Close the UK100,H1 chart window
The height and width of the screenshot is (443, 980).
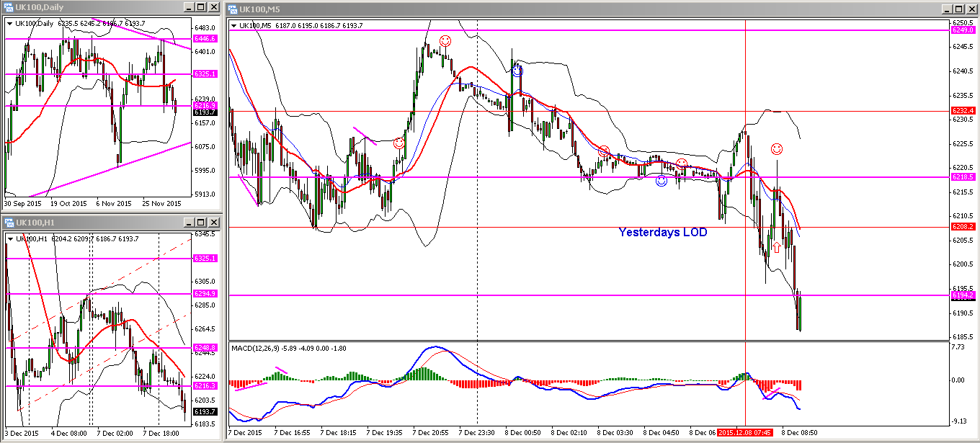coord(213,222)
